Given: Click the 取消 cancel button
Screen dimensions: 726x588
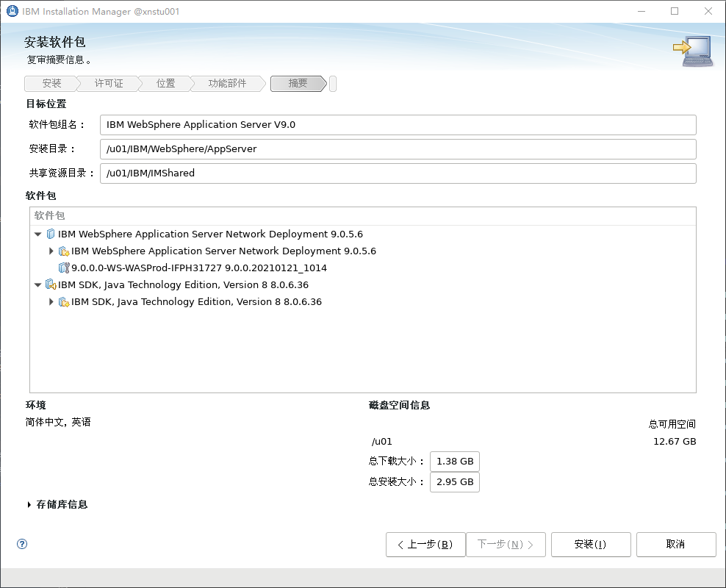Looking at the screenshot, I should click(676, 545).
